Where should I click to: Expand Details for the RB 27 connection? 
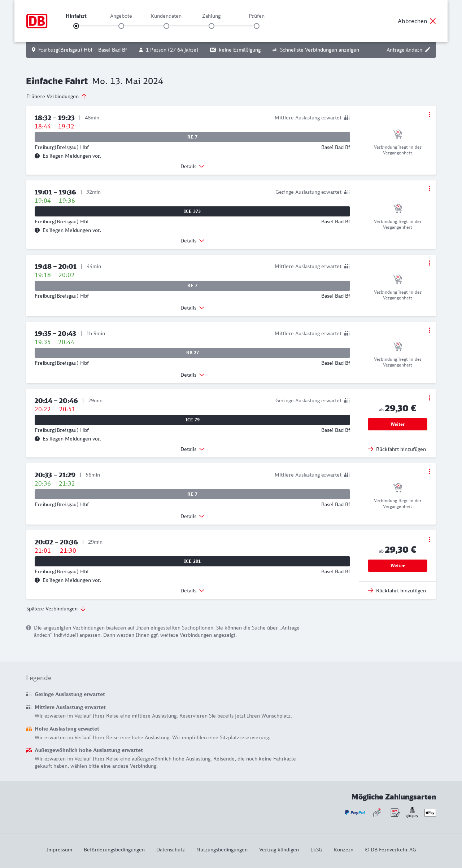click(x=192, y=375)
